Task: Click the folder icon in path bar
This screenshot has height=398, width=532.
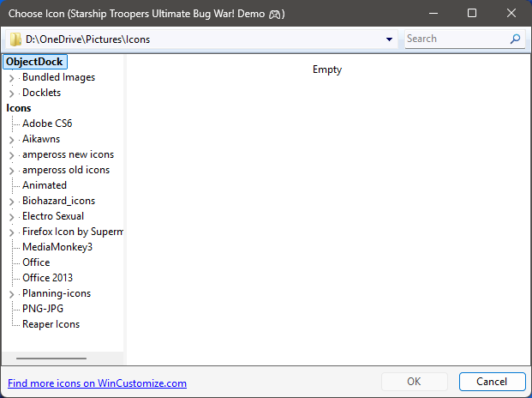Action: pyautogui.click(x=15, y=39)
